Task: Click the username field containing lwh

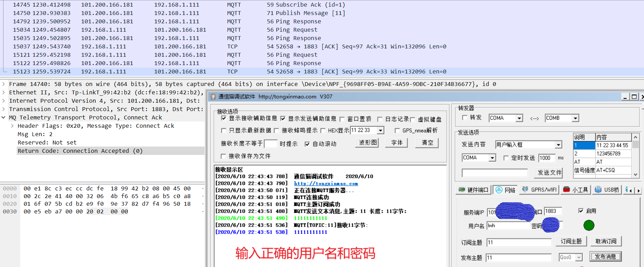Action: 508,226
